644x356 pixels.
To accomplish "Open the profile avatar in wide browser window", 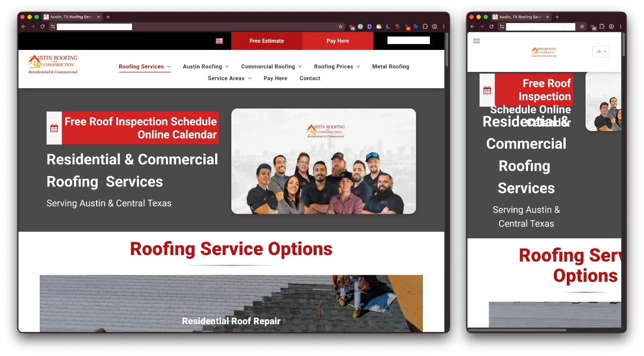I will [434, 26].
